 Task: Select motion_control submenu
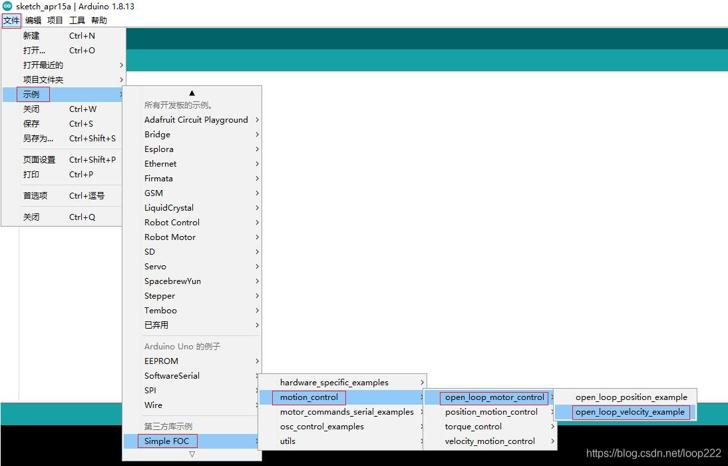(x=342, y=397)
